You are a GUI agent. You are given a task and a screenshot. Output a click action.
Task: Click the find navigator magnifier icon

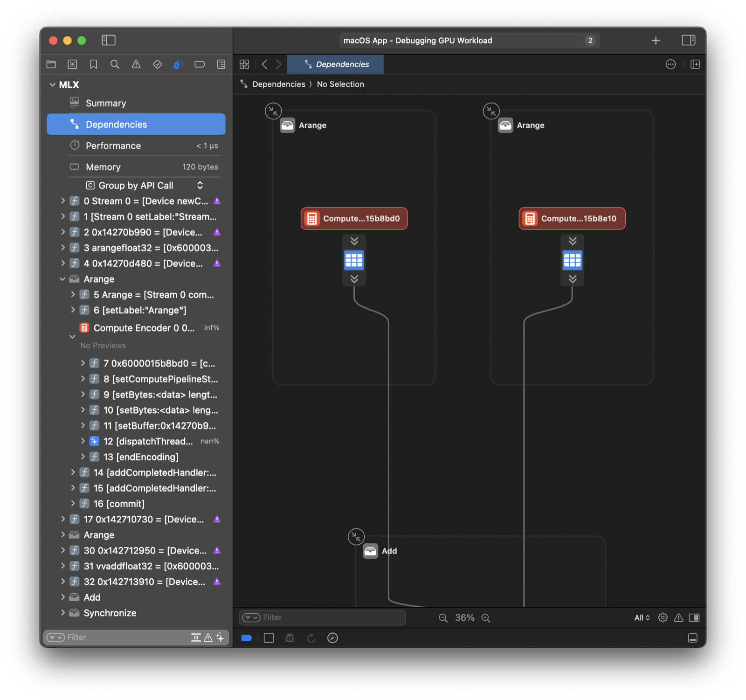pos(115,64)
